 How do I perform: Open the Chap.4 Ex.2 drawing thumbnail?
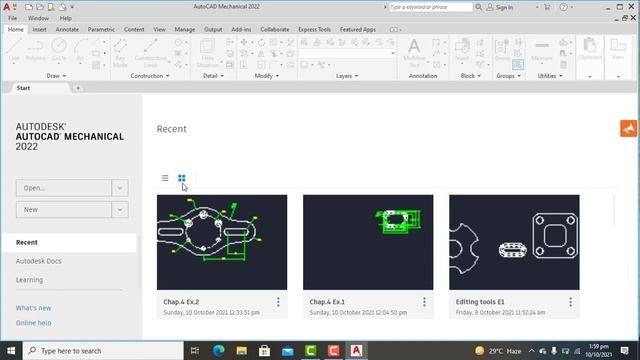point(222,242)
